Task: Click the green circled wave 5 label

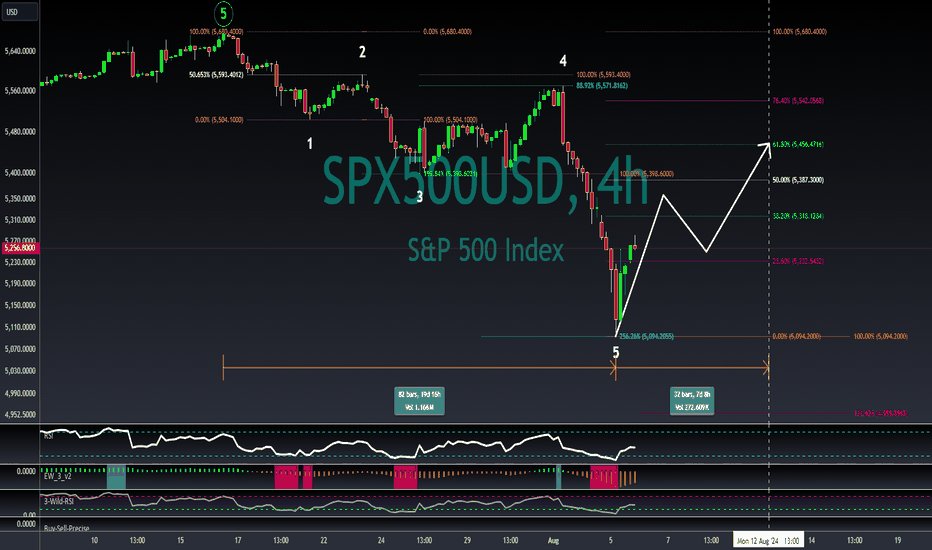Action: pos(223,13)
